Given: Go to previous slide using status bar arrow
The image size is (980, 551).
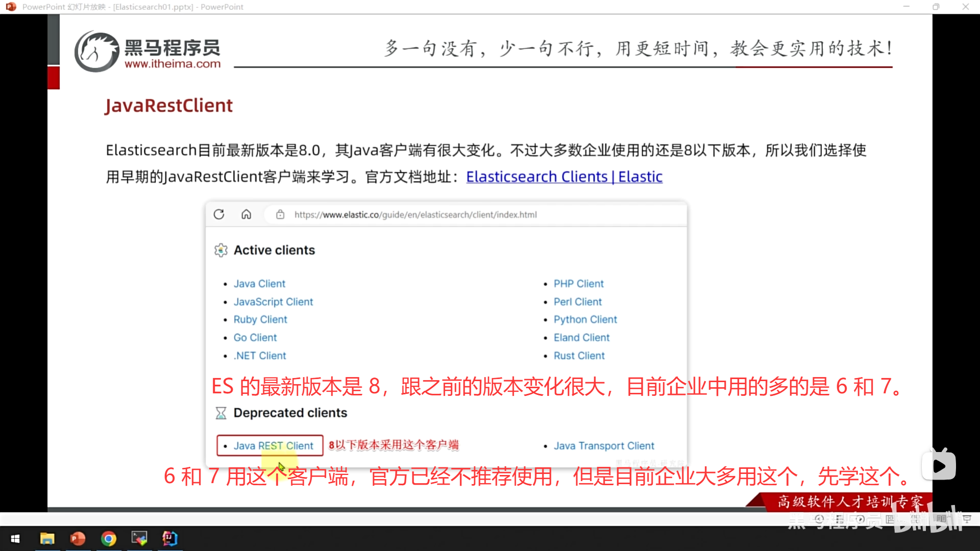Looking at the screenshot, I should click(819, 519).
